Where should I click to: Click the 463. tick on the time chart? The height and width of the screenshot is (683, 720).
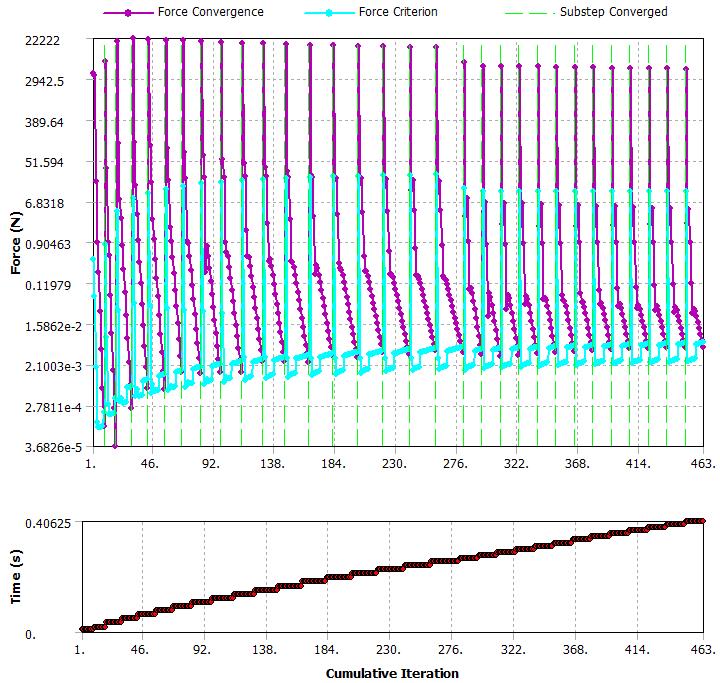[x=703, y=649]
